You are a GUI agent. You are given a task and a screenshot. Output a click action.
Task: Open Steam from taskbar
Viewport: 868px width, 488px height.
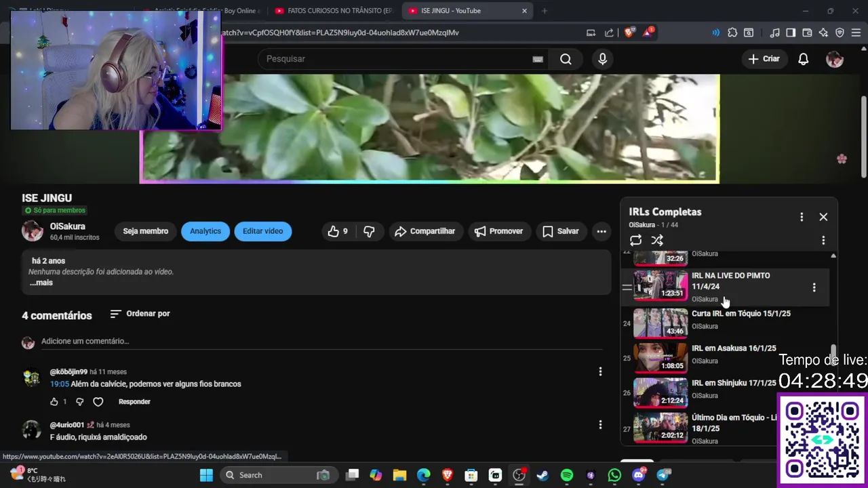coord(542,475)
